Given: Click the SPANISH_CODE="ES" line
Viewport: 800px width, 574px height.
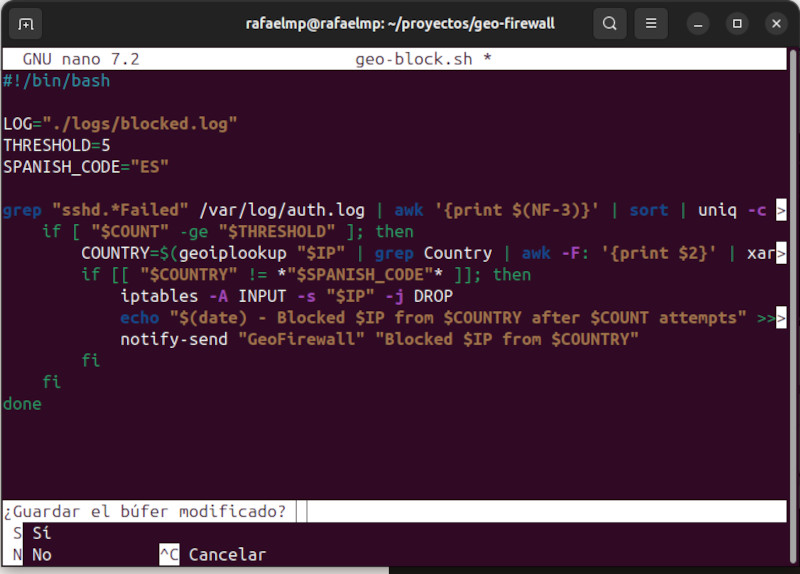Looking at the screenshot, I should tap(86, 167).
